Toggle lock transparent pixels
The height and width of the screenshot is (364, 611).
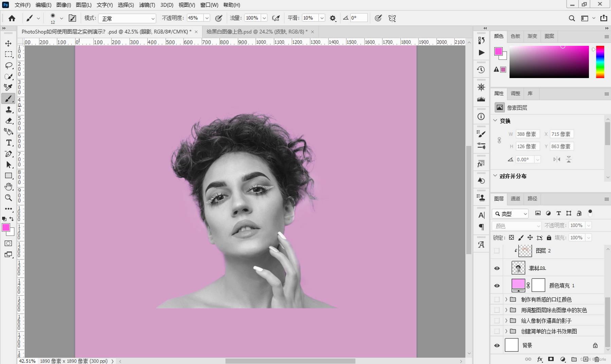point(511,237)
